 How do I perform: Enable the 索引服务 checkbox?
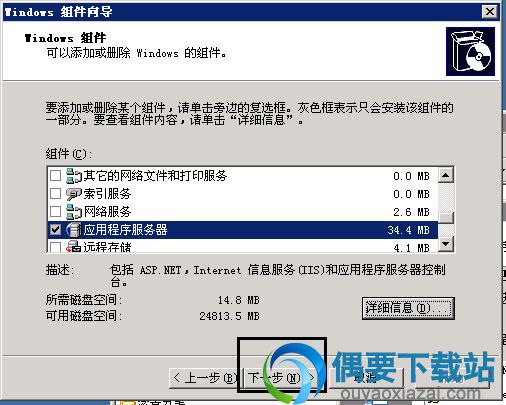(55, 194)
